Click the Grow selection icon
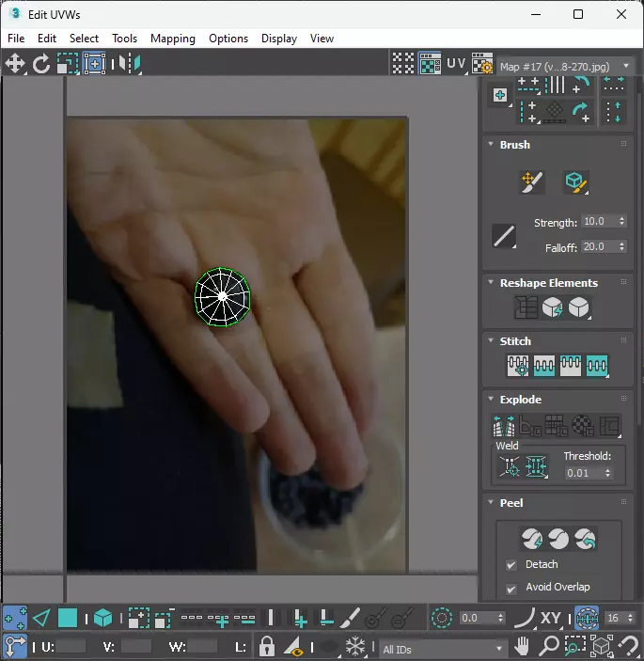Viewport: 644px width, 661px height. click(x=138, y=619)
